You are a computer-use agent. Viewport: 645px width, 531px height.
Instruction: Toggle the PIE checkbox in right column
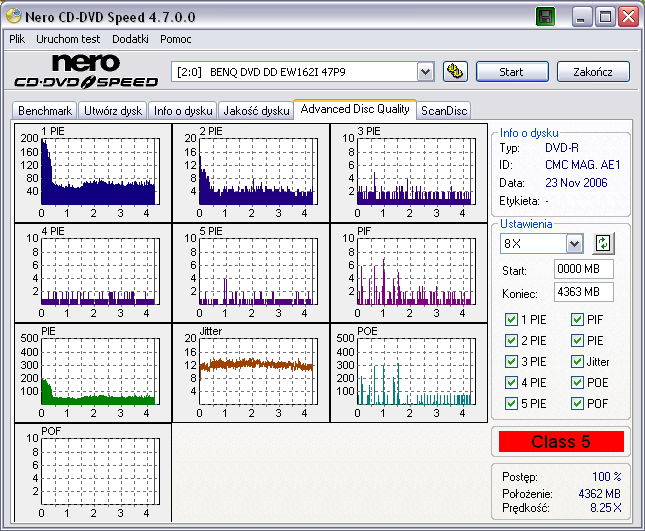tap(578, 341)
